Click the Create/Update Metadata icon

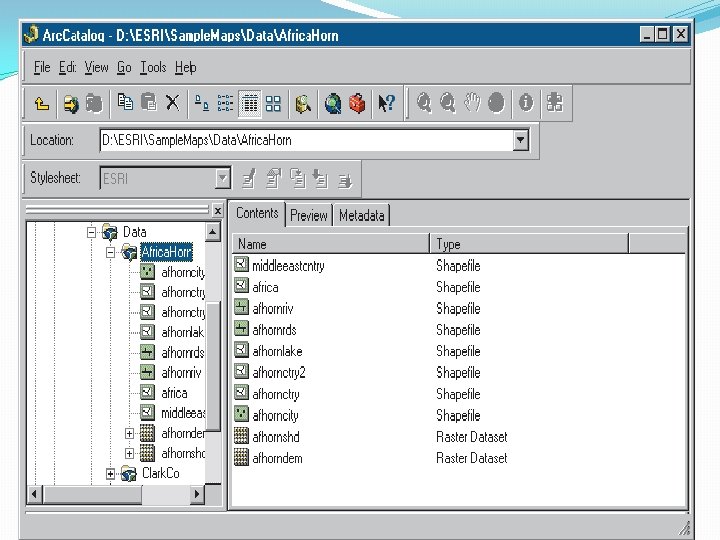tap(298, 178)
